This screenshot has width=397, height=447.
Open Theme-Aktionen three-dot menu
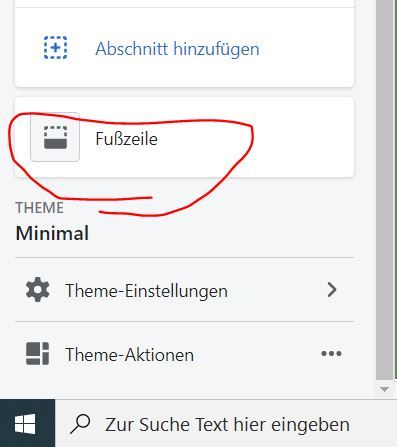[331, 353]
